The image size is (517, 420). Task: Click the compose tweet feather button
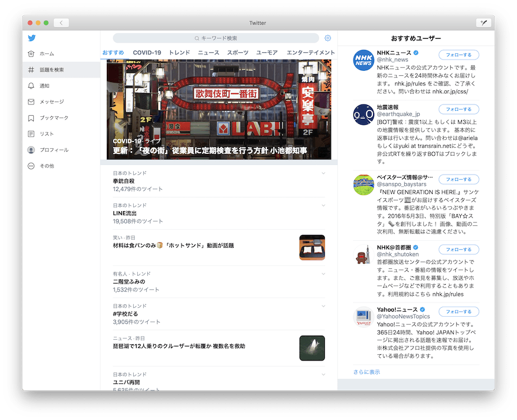[484, 22]
